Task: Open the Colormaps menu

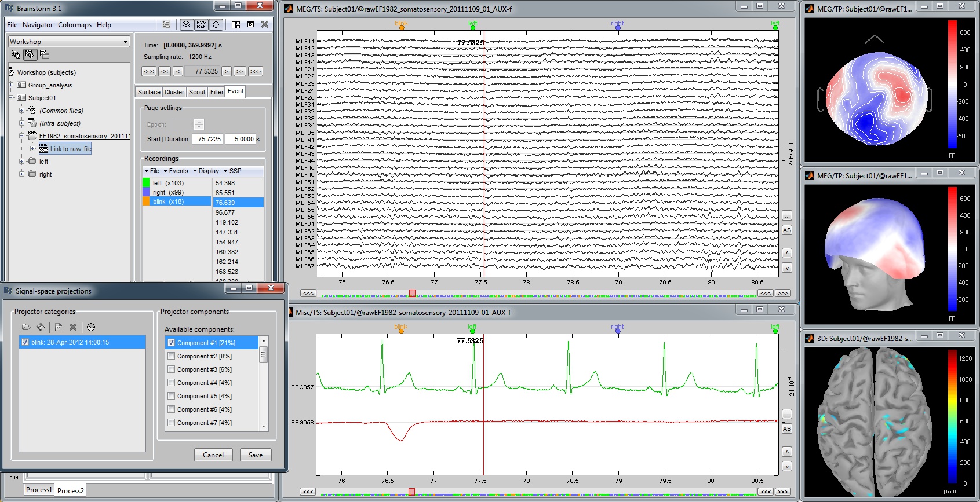Action: pos(75,25)
